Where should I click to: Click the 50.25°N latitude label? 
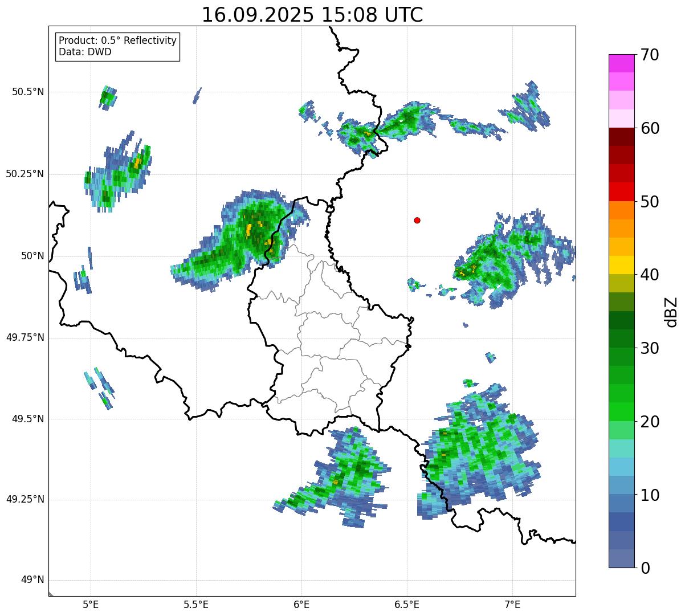click(x=25, y=174)
